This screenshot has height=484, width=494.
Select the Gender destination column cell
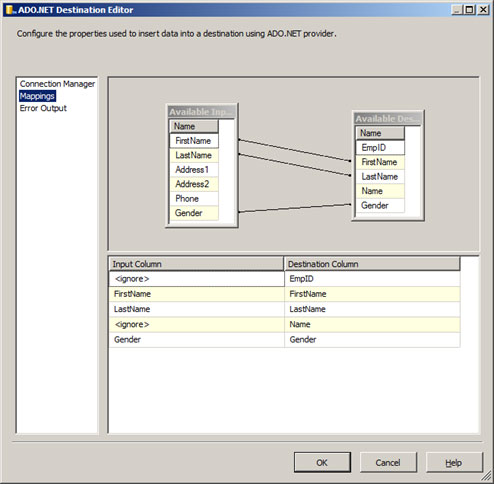click(372, 340)
